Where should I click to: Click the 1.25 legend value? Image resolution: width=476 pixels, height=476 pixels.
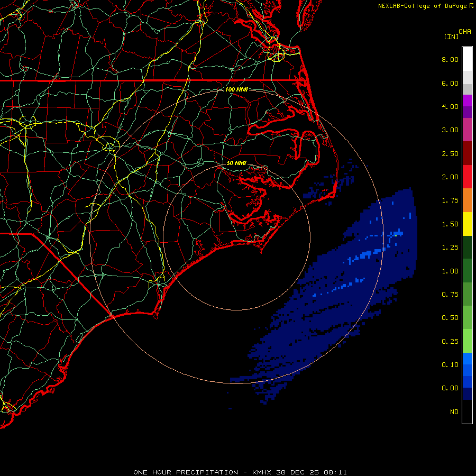pyautogui.click(x=450, y=248)
